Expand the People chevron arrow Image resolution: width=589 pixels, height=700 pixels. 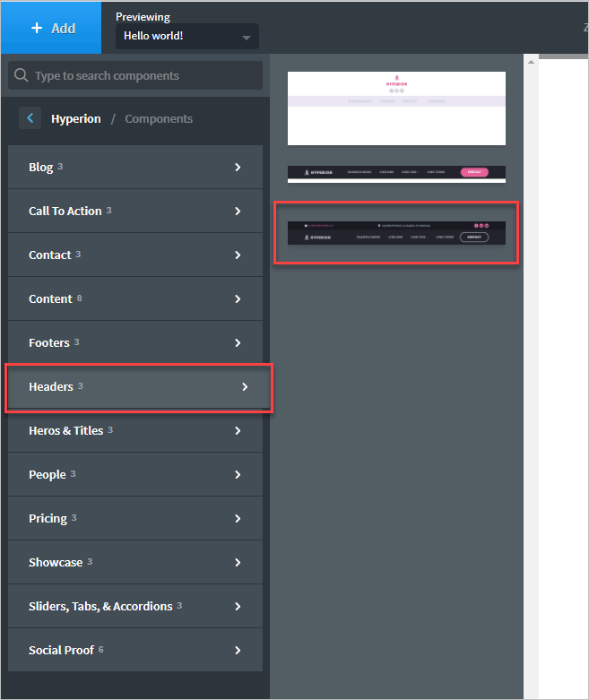click(238, 474)
